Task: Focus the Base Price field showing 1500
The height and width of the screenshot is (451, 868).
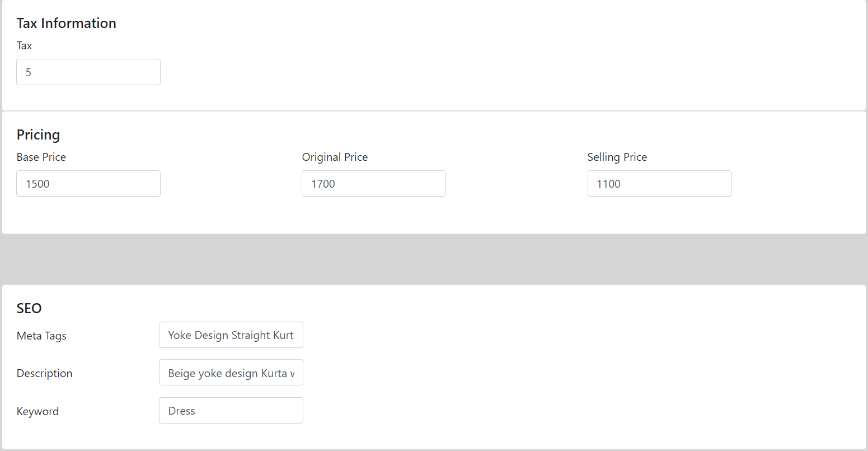Action: pos(88,184)
